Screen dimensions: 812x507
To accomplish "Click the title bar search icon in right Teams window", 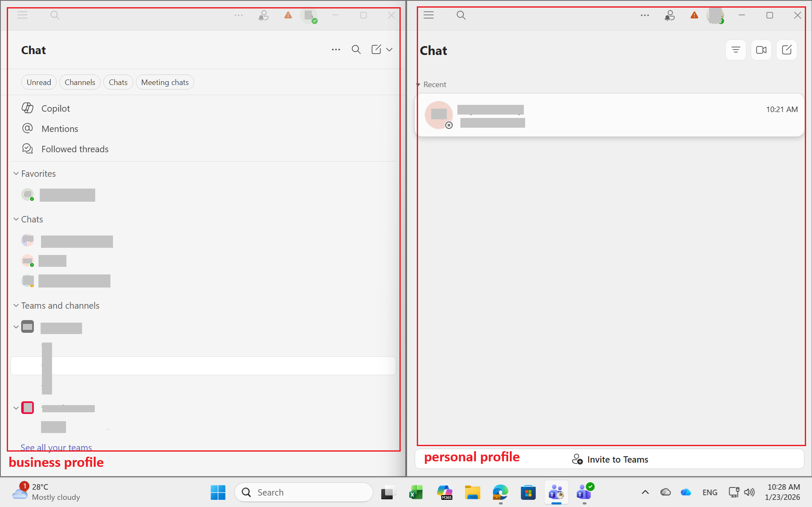I will click(461, 15).
